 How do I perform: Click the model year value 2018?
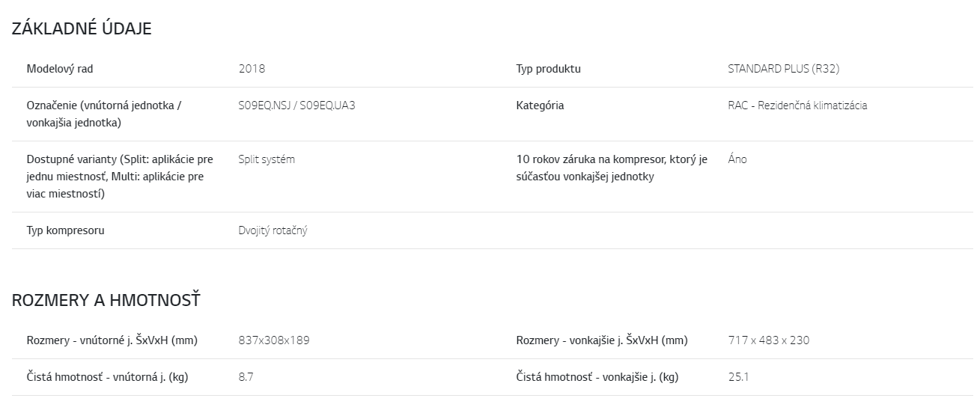pyautogui.click(x=252, y=69)
